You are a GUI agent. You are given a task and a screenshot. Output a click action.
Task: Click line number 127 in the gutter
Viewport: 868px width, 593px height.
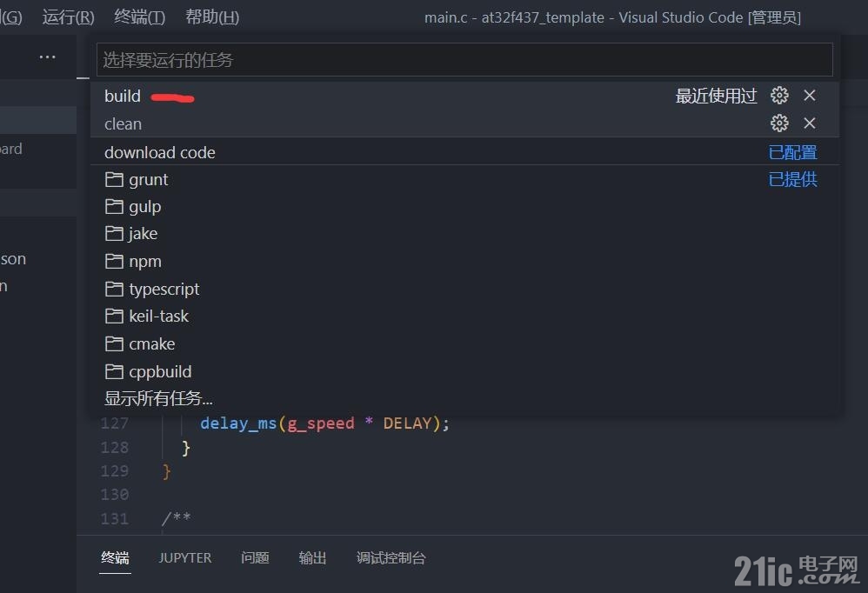point(115,423)
